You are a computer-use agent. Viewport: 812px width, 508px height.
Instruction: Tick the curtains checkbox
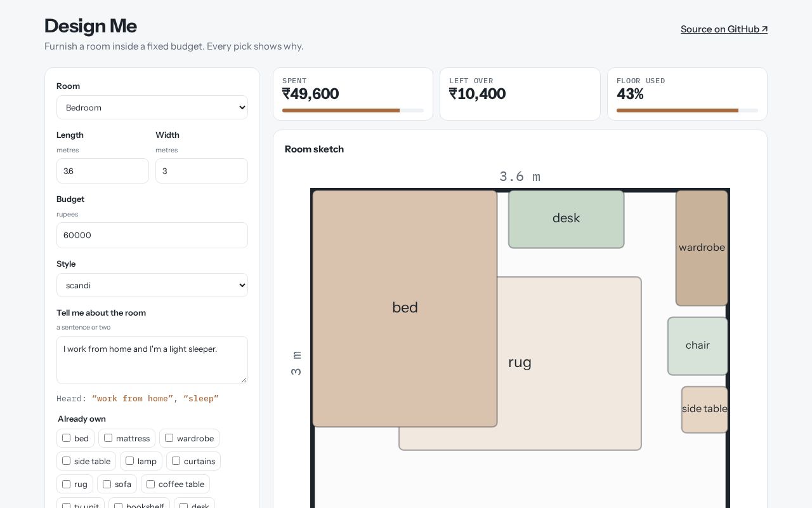176,461
